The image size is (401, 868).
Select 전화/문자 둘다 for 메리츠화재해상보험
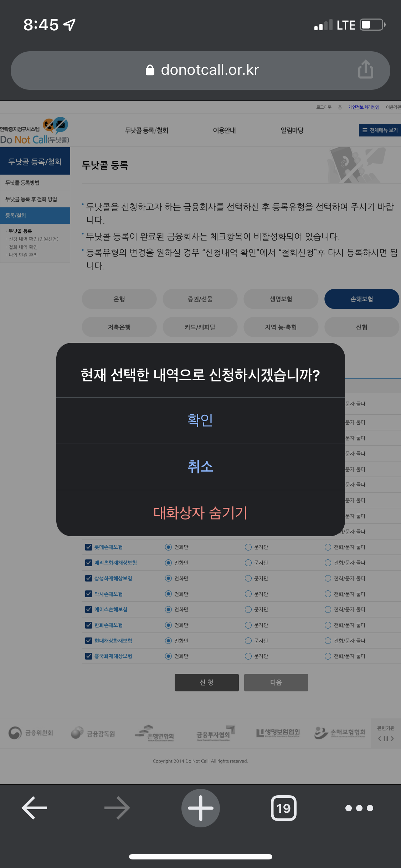click(x=328, y=563)
